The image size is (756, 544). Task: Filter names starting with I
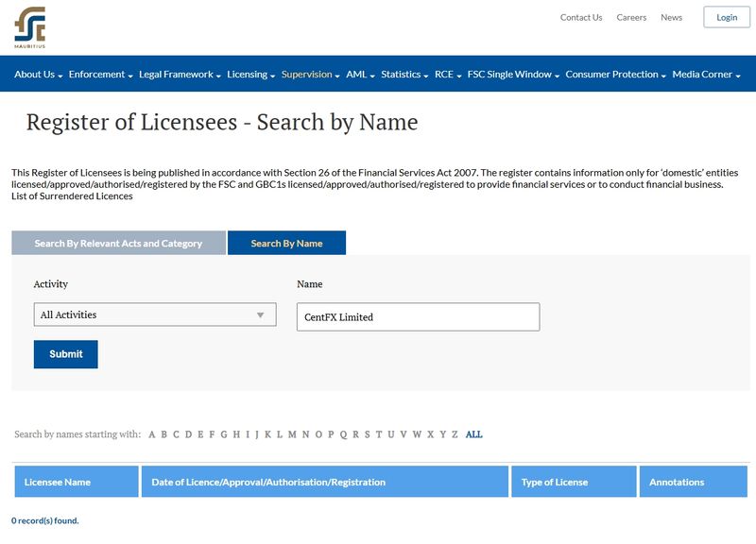(x=248, y=434)
